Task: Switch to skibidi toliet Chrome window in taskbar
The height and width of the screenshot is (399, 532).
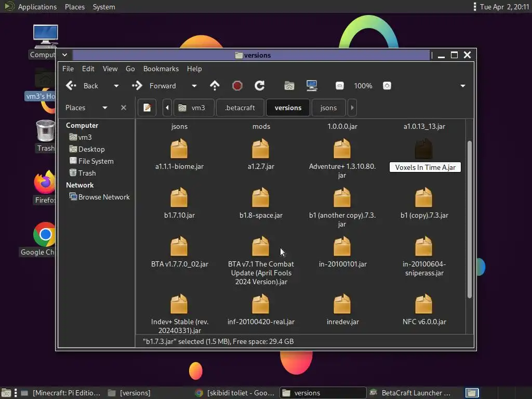Action: 235,393
